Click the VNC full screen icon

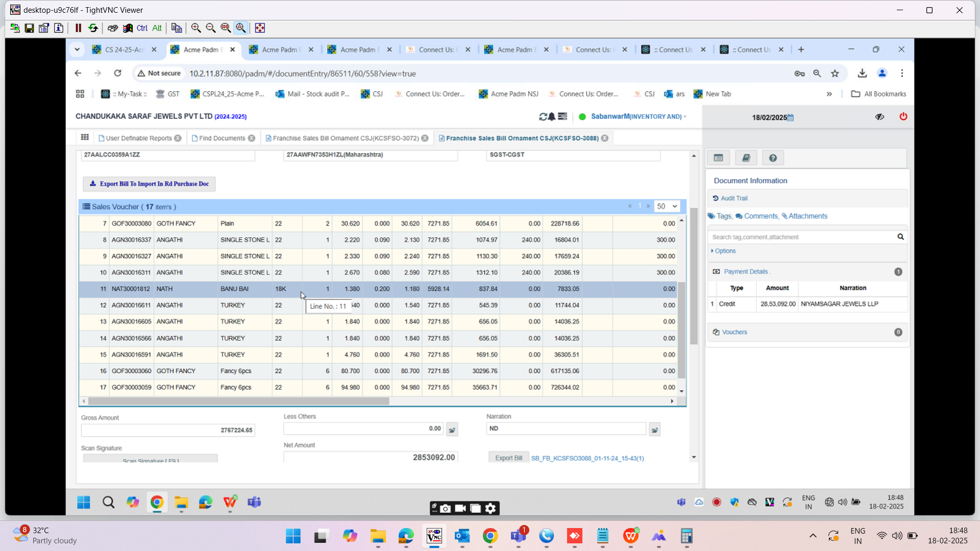(x=260, y=28)
